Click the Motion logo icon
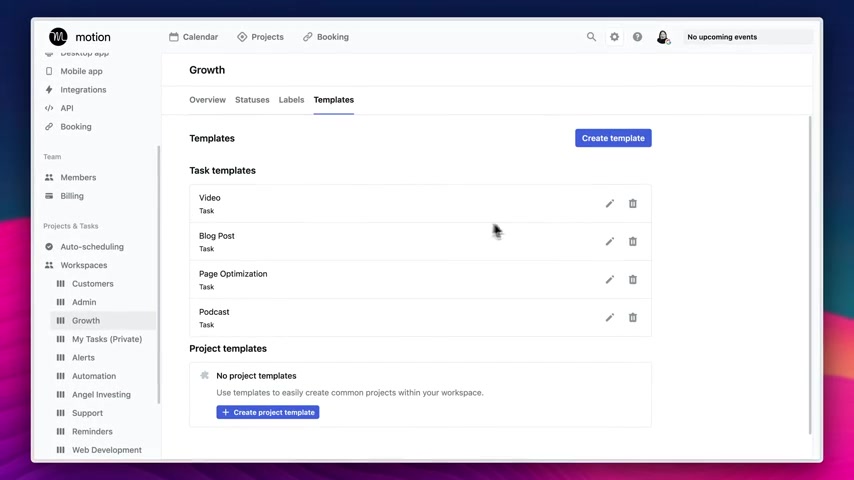Viewport: 854px width, 480px height. [x=58, y=37]
